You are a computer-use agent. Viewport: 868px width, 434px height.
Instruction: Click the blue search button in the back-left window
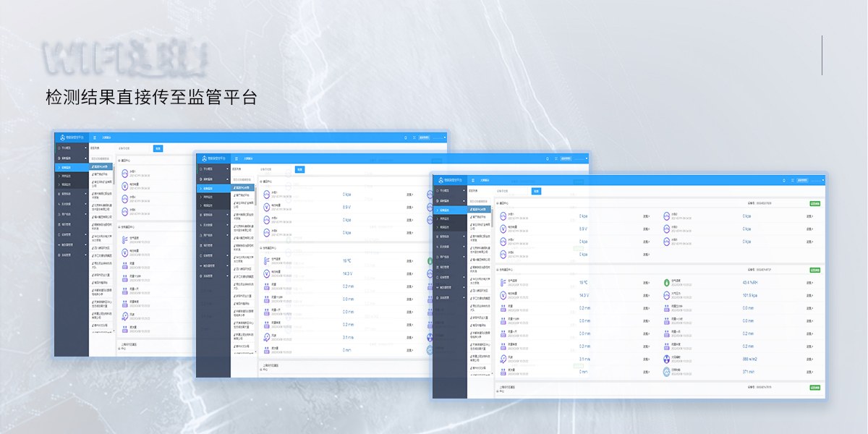click(158, 148)
